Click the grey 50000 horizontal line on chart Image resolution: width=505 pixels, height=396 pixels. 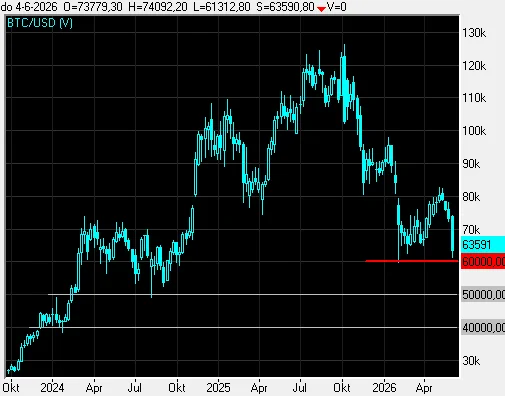pyautogui.click(x=253, y=294)
